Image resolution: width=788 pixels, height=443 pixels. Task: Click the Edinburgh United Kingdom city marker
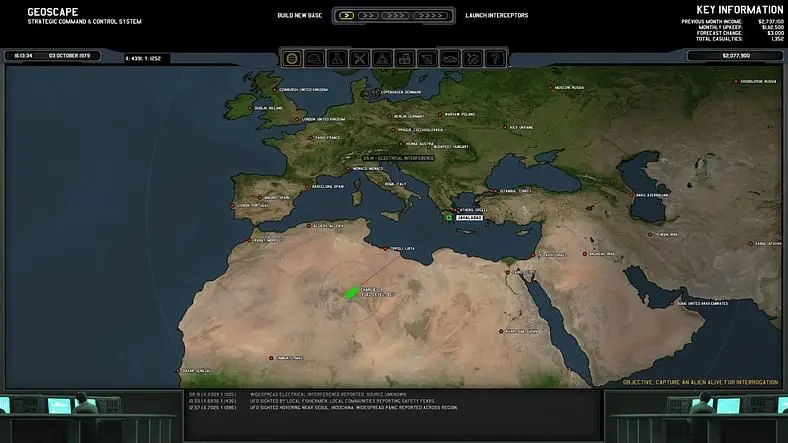pos(274,90)
